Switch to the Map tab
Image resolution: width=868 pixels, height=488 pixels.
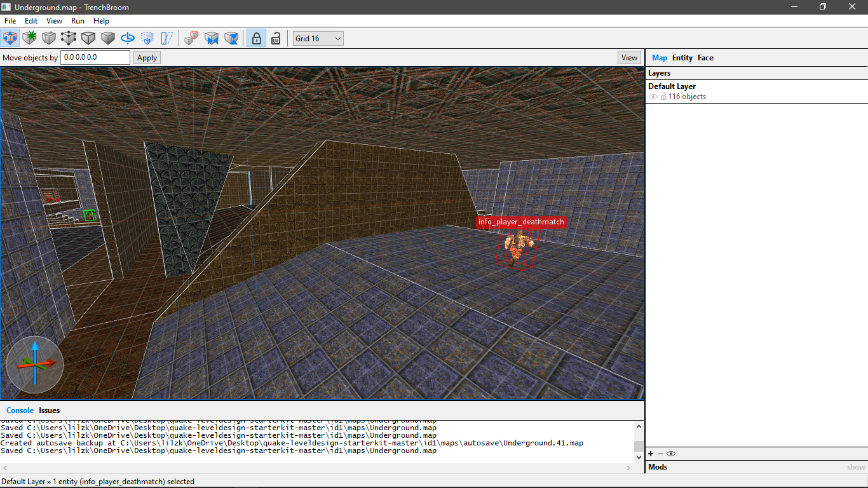point(660,57)
